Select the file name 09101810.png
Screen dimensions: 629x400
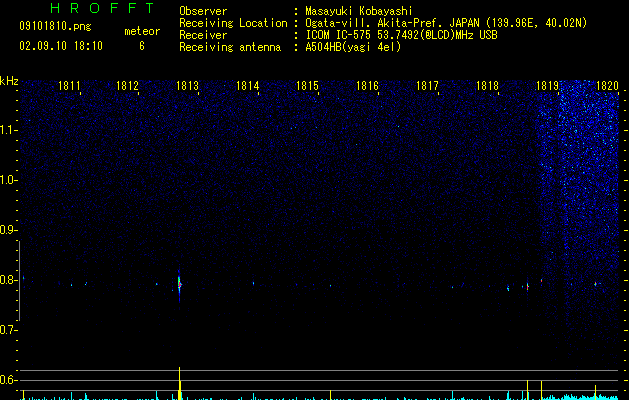click(x=55, y=27)
